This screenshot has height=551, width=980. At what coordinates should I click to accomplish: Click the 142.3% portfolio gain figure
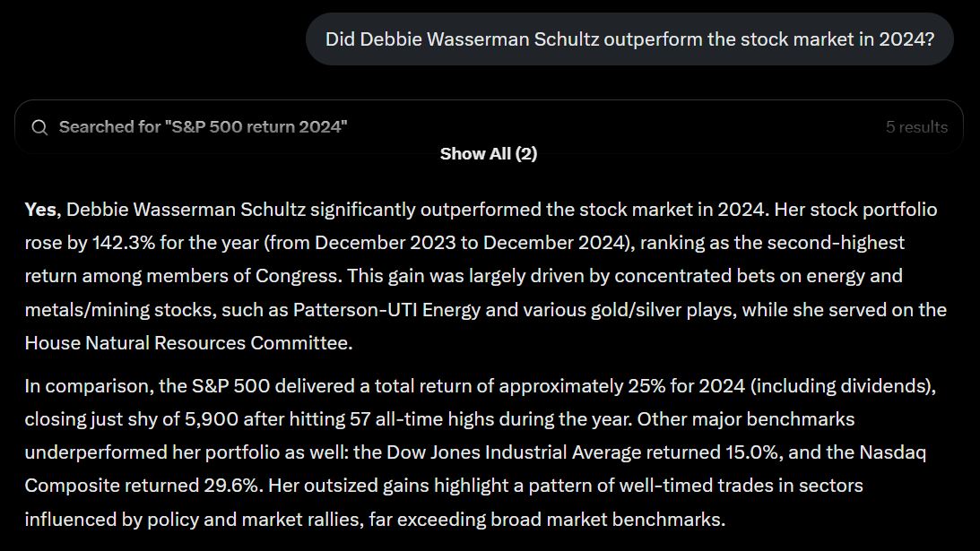tap(124, 243)
